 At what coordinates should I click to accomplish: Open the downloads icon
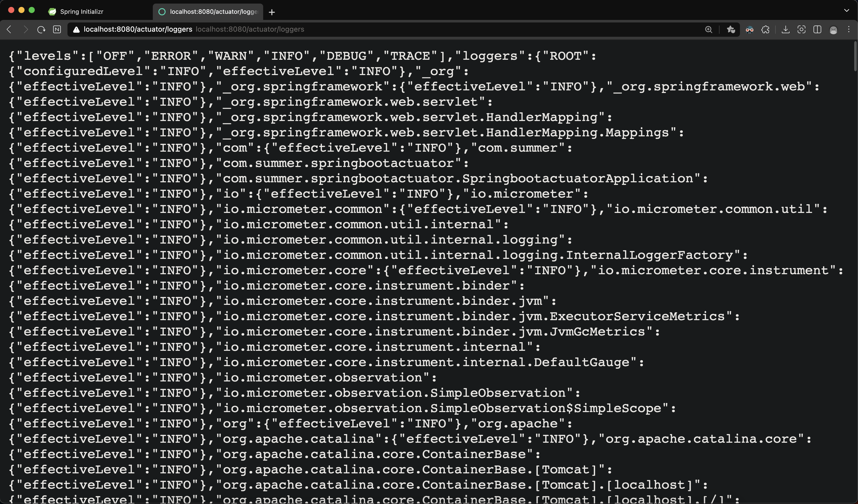click(785, 30)
